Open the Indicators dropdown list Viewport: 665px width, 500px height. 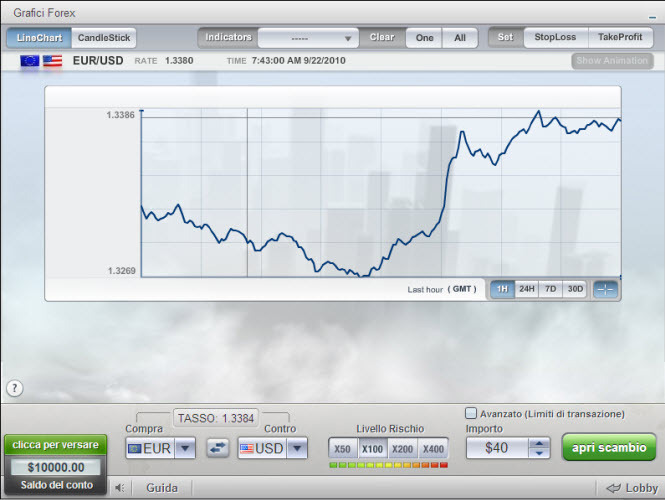point(308,38)
